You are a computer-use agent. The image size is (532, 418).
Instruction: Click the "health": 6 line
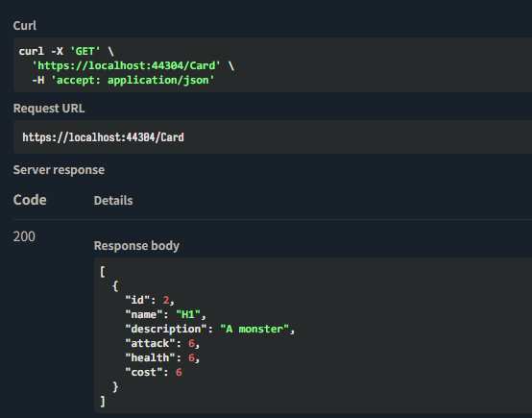point(162,357)
